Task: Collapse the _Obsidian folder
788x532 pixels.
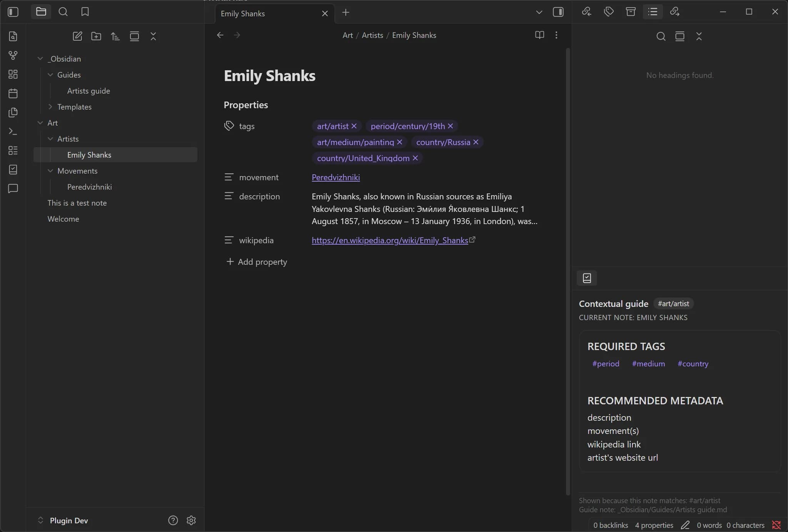Action: 40,58
